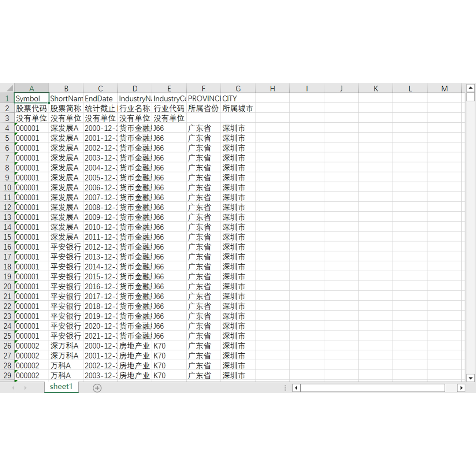Viewport: 476px width, 476px height.
Task: Click the 所属省份 cell
Action: coord(204,108)
